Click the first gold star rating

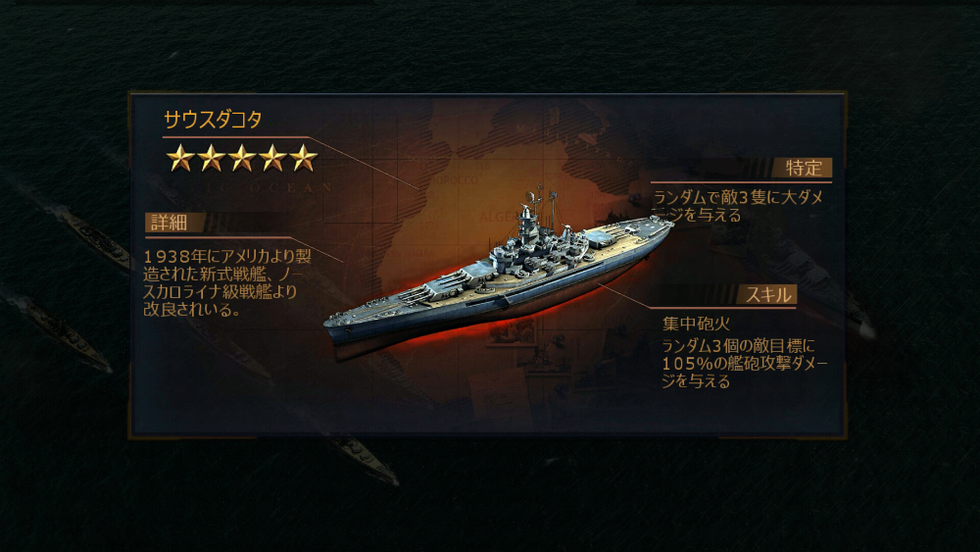point(180,158)
